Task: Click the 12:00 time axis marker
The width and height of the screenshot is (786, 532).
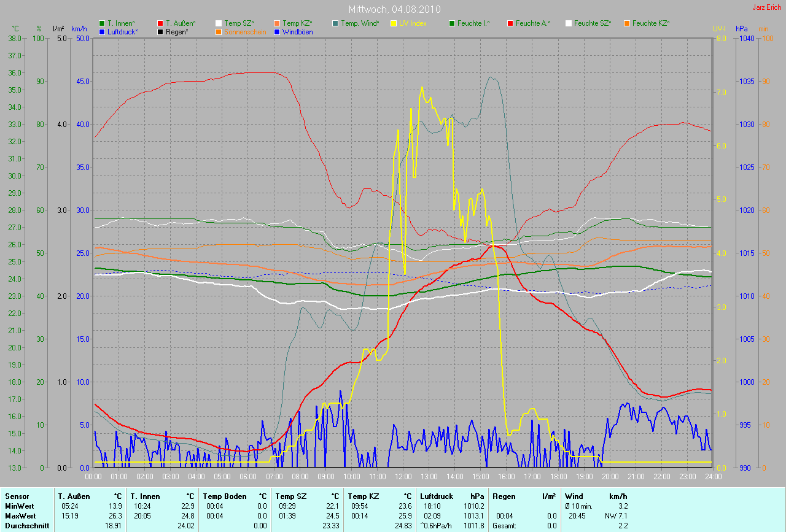Action: (x=403, y=476)
